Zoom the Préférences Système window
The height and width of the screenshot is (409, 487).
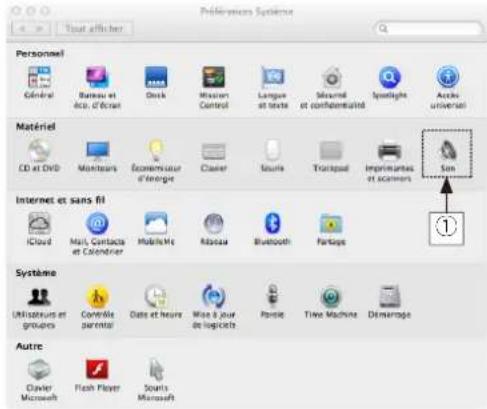45,11
